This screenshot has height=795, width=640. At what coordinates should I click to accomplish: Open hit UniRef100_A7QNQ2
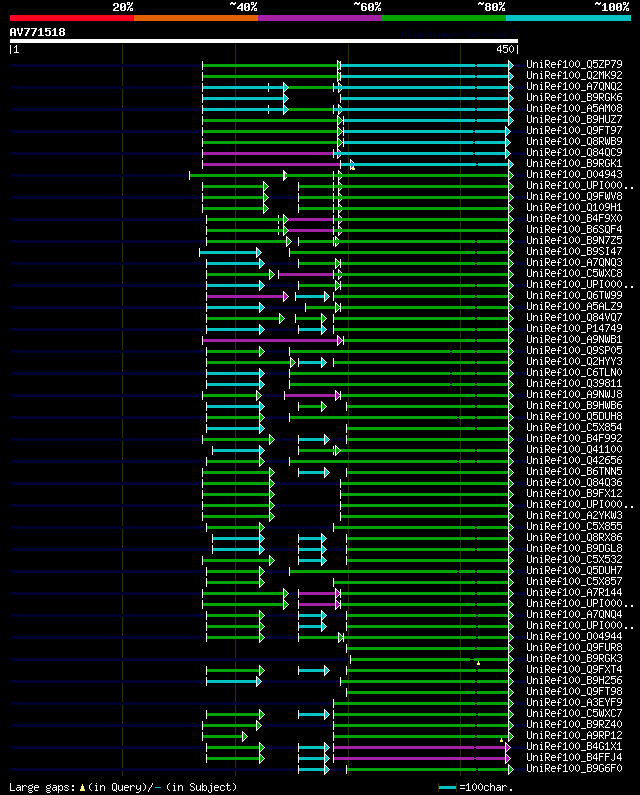(x=574, y=86)
